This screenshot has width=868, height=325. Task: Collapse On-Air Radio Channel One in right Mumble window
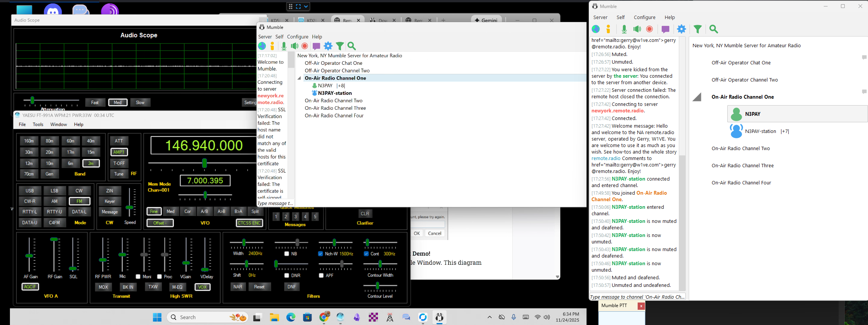[x=697, y=98]
